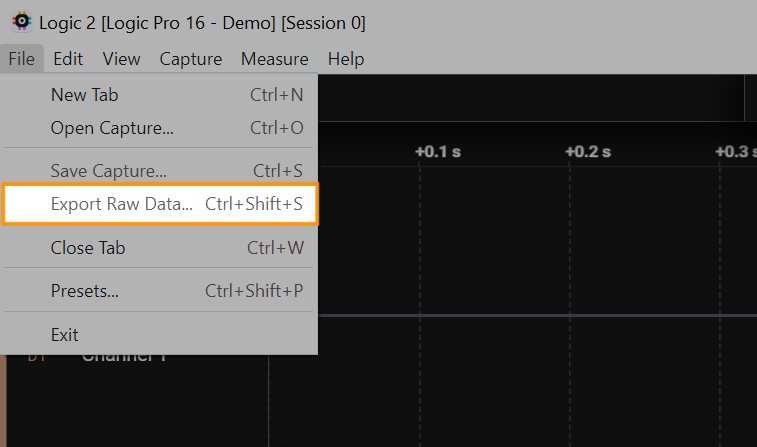Click the +0.2 s timeline marker
This screenshot has height=447, width=757.
pos(587,152)
